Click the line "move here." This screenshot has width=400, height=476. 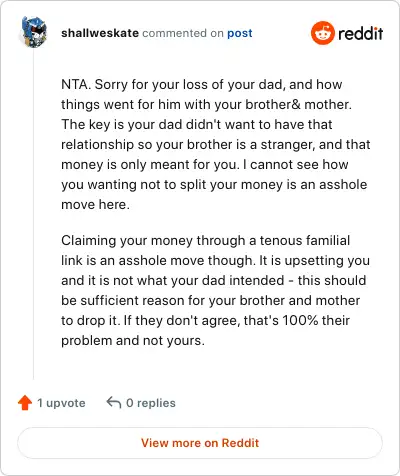(x=95, y=204)
